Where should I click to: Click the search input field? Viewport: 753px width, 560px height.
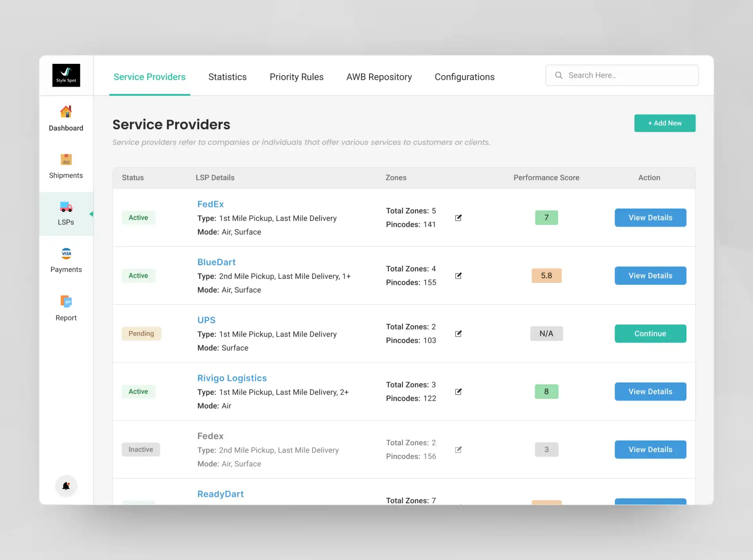(x=622, y=75)
